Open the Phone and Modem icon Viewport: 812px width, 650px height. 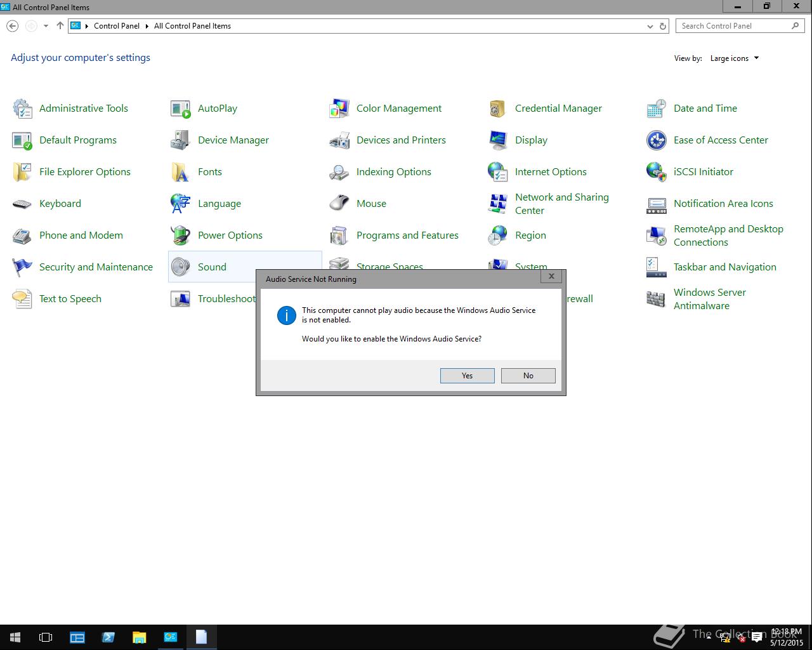(x=22, y=235)
